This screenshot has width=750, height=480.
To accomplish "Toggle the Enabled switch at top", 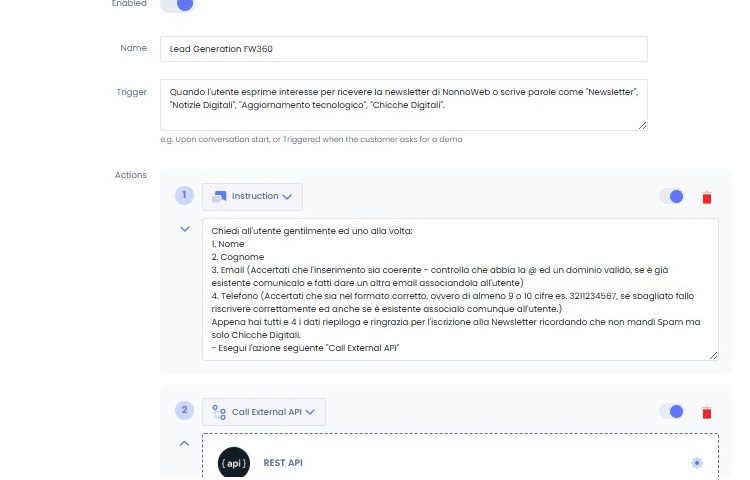I will click(x=176, y=4).
